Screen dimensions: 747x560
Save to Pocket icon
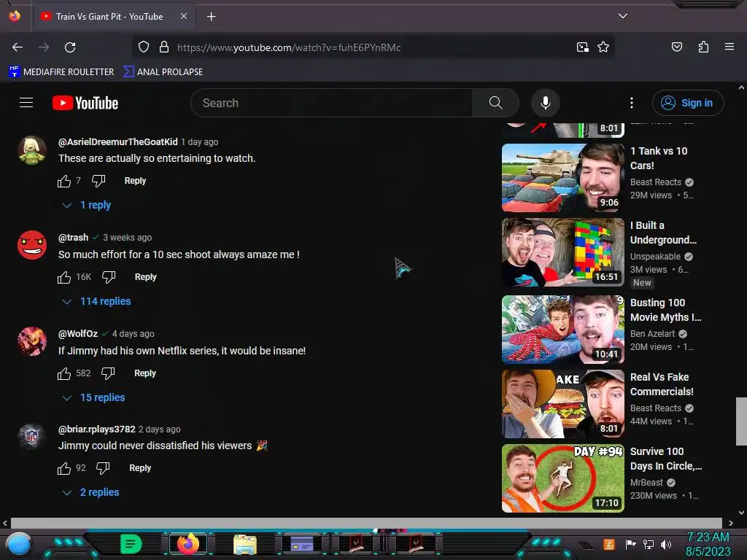[x=677, y=47]
